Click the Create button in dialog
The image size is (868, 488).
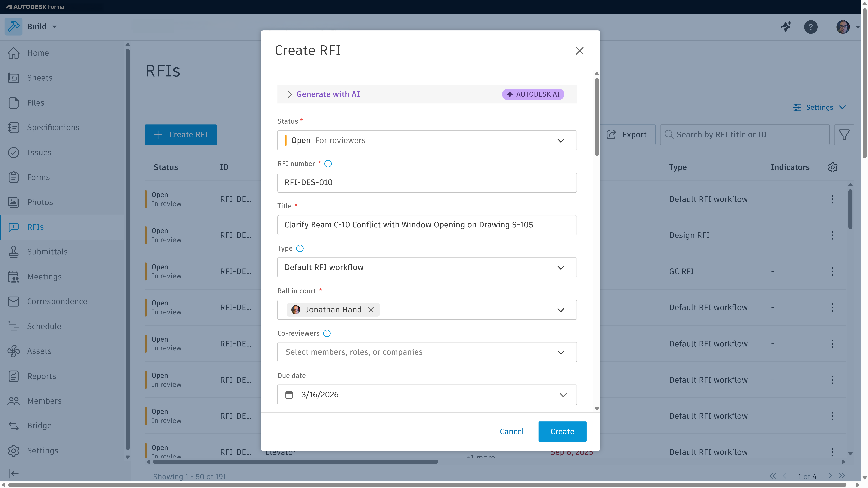click(x=562, y=431)
